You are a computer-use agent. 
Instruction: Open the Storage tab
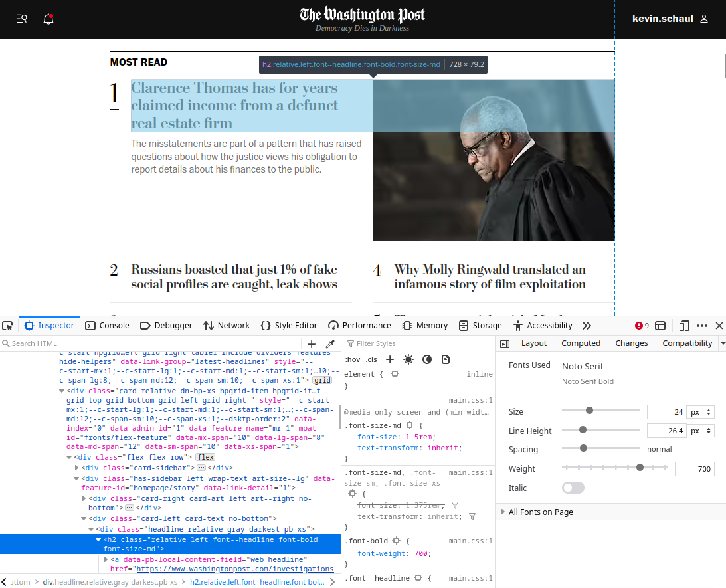click(480, 326)
